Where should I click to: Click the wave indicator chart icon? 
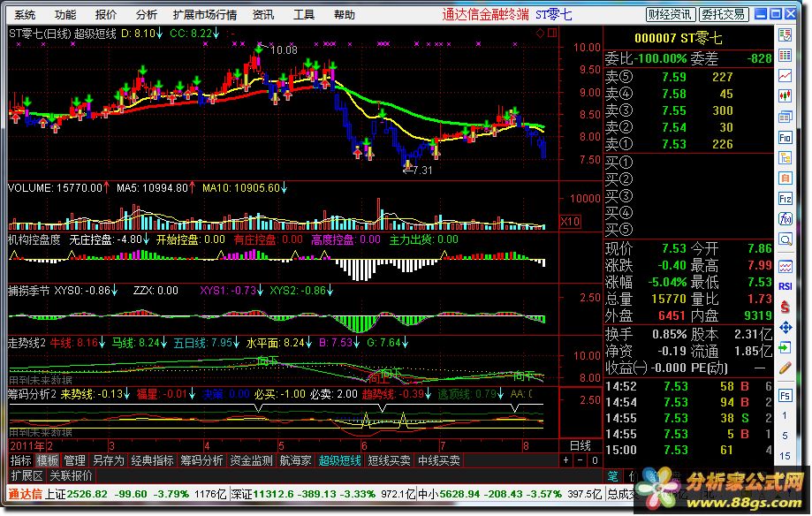[x=785, y=267]
